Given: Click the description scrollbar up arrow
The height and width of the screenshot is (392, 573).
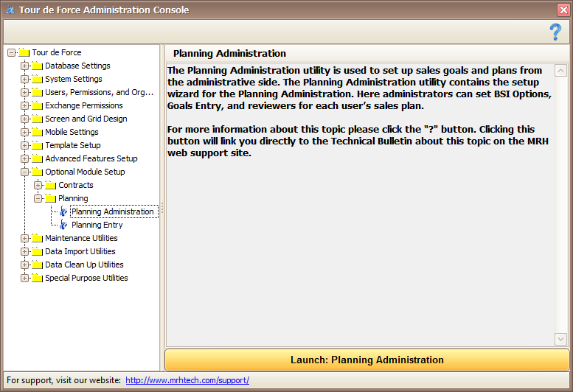Looking at the screenshot, I should tap(560, 71).
